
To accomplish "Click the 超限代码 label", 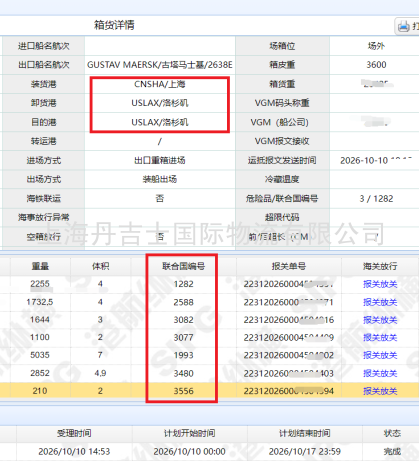I will (282, 217).
